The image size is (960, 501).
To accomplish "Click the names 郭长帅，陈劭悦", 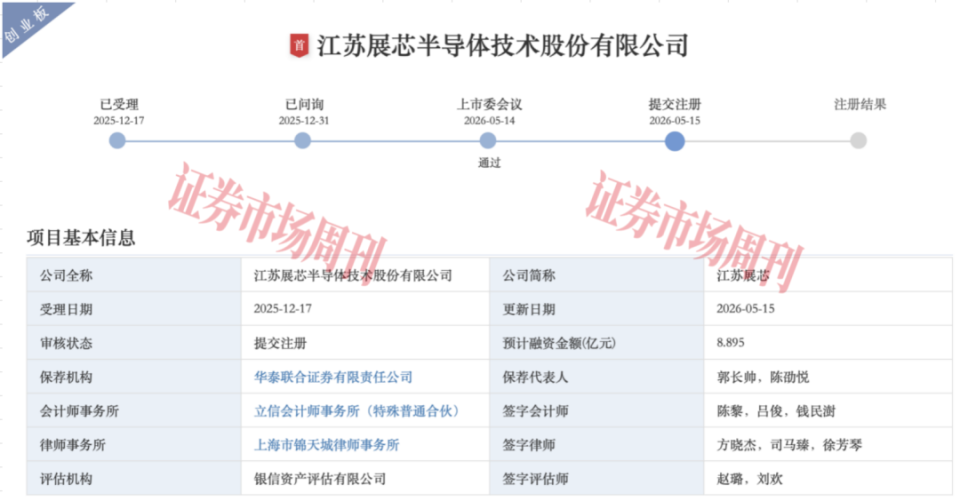I will pos(763,377).
